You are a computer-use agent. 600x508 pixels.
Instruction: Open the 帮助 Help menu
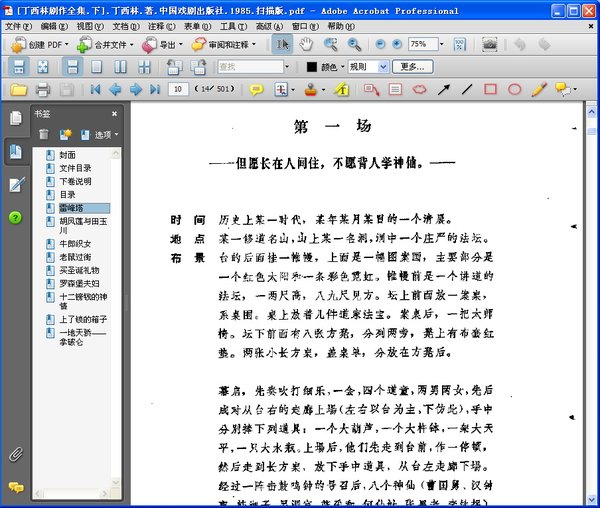341,26
